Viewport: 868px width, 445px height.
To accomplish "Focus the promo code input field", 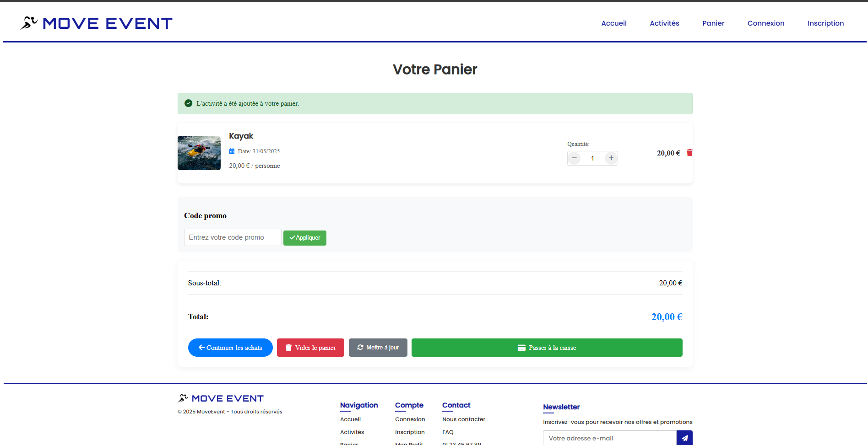I will point(233,237).
